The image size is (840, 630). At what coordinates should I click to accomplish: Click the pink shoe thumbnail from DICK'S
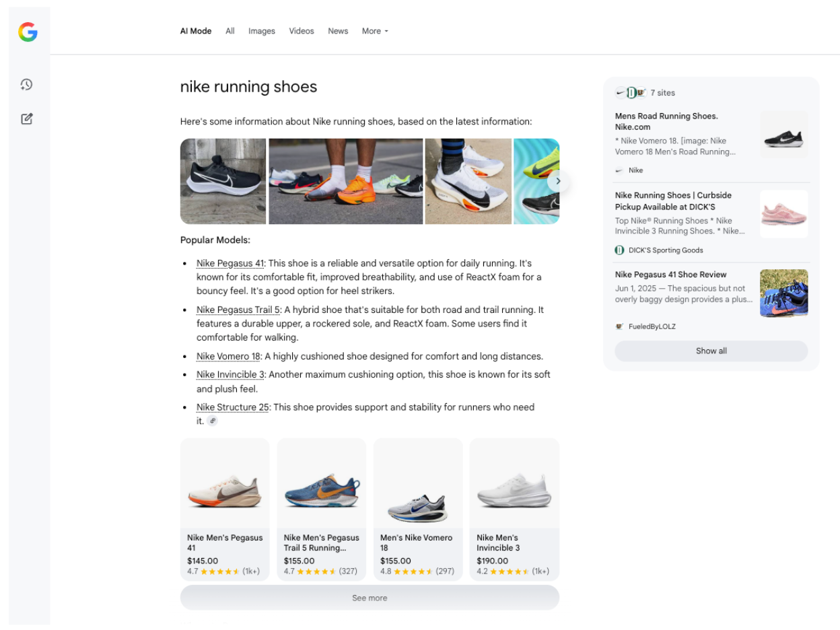pos(783,214)
